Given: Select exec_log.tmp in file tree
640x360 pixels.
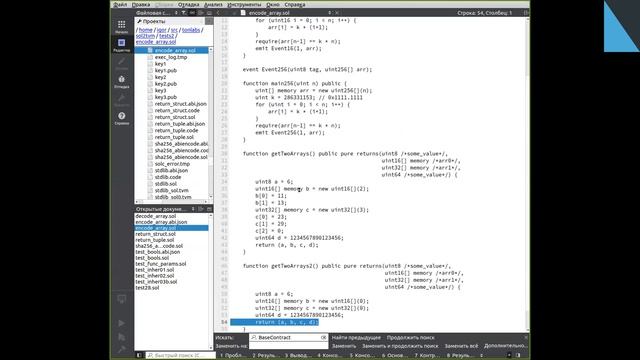Looking at the screenshot, I should click(171, 57).
